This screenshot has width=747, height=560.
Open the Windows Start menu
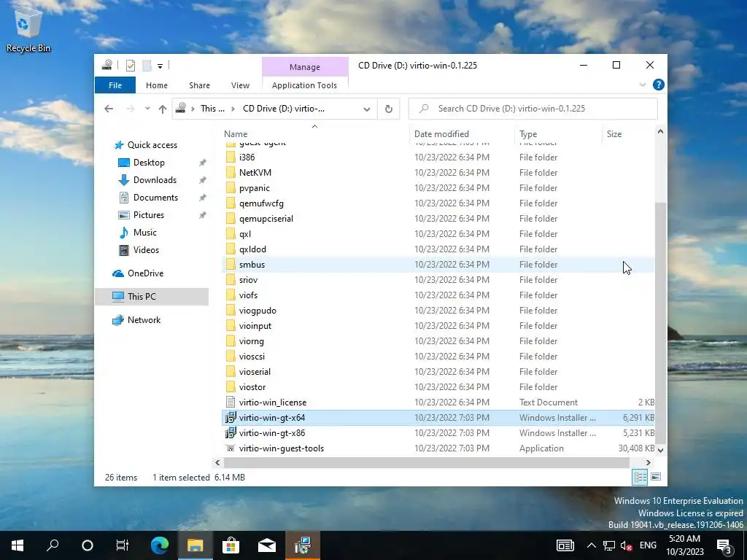pyautogui.click(x=18, y=545)
